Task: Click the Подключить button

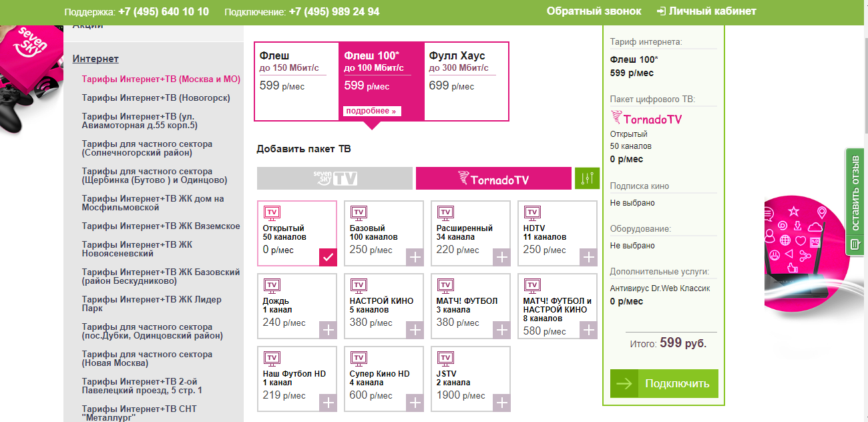Action: pos(664,384)
